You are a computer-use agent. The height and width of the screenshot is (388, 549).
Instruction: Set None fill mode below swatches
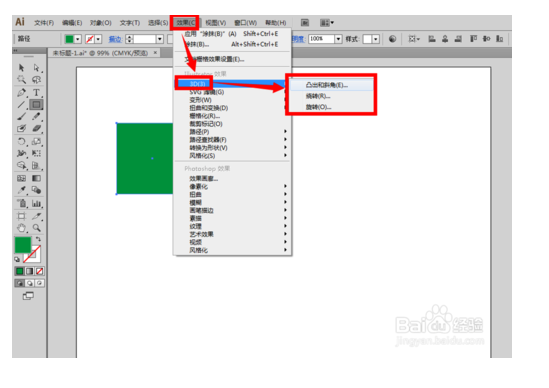click(40, 271)
